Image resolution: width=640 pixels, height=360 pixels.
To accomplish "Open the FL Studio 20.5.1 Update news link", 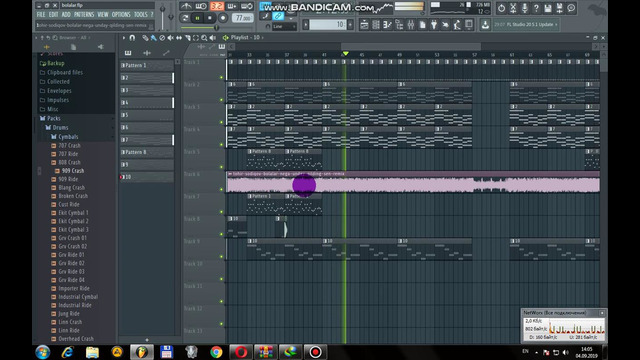I will (x=526, y=24).
